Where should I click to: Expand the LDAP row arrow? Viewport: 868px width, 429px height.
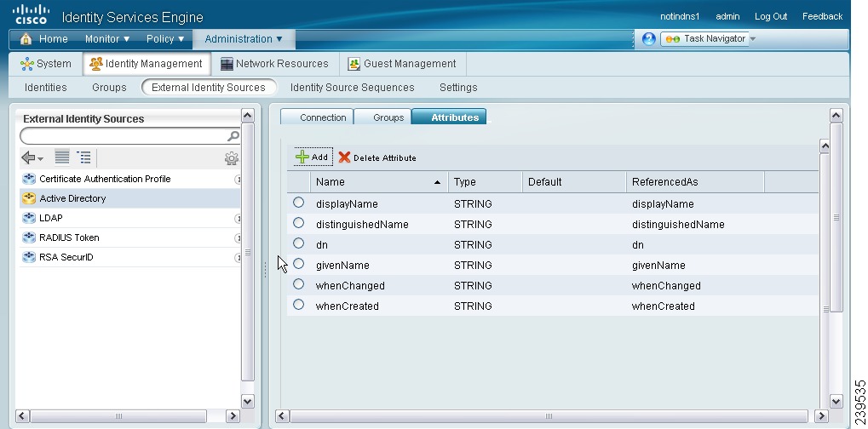238,219
